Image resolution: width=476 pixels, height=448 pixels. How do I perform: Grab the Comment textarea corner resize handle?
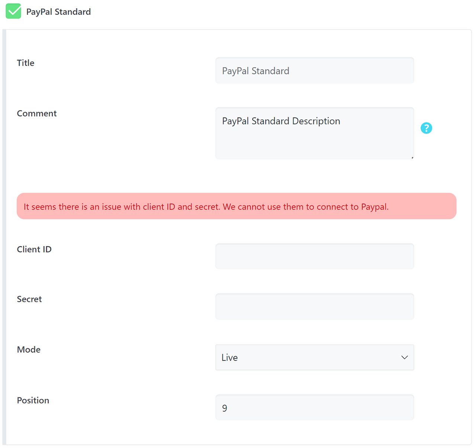click(412, 157)
